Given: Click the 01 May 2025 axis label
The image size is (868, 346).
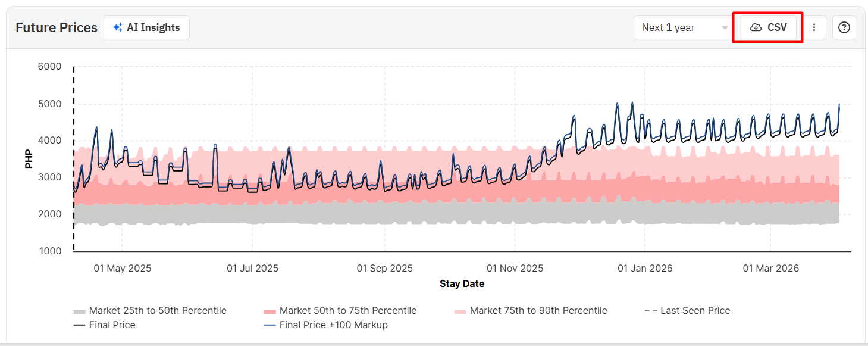Looking at the screenshot, I should tap(123, 268).
